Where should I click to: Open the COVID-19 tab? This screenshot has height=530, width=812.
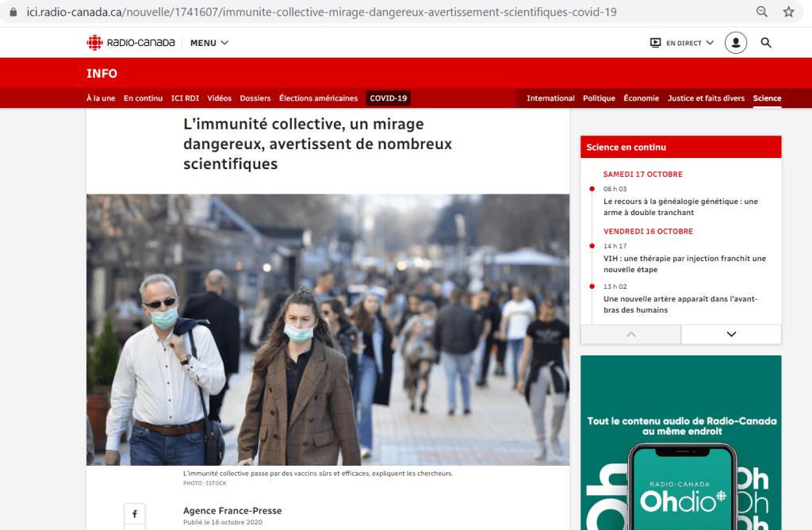389,98
